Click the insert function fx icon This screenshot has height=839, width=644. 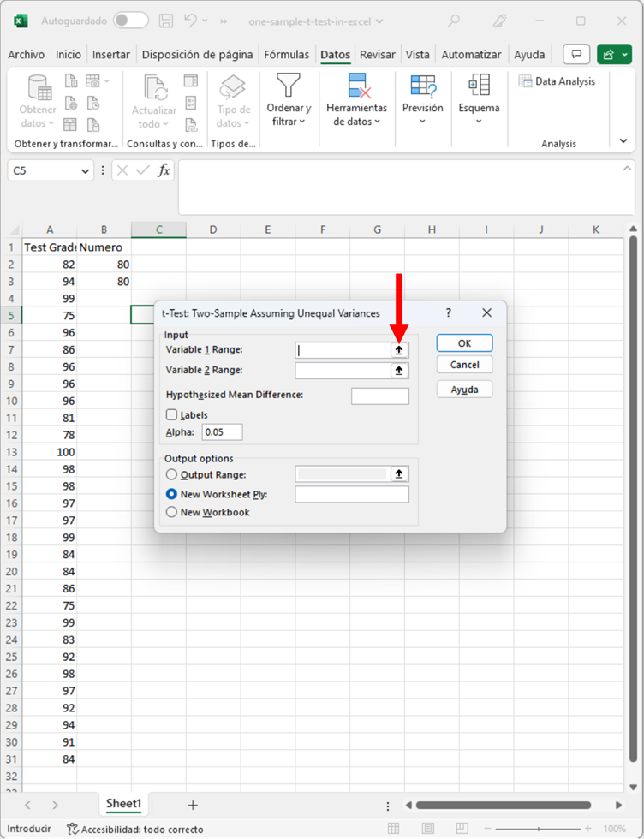(164, 170)
